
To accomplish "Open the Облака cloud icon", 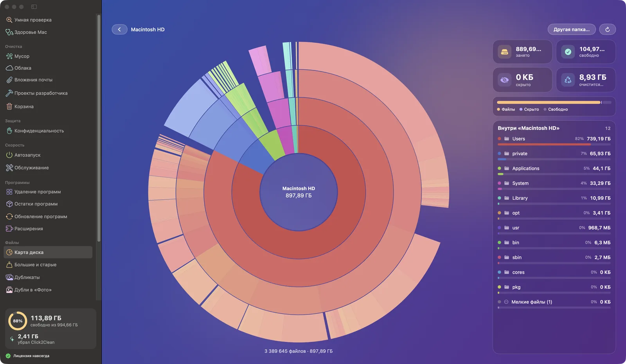I will point(9,68).
